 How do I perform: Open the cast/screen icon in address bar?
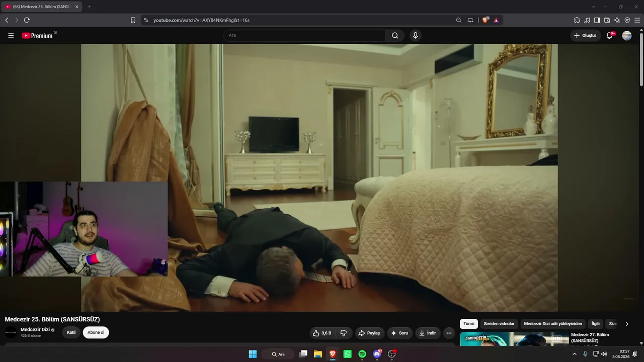[x=470, y=20]
